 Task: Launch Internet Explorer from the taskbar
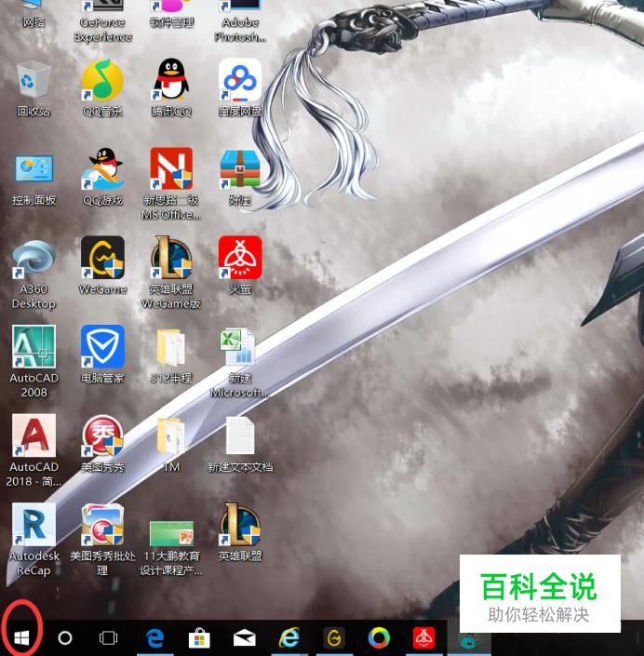point(289,638)
